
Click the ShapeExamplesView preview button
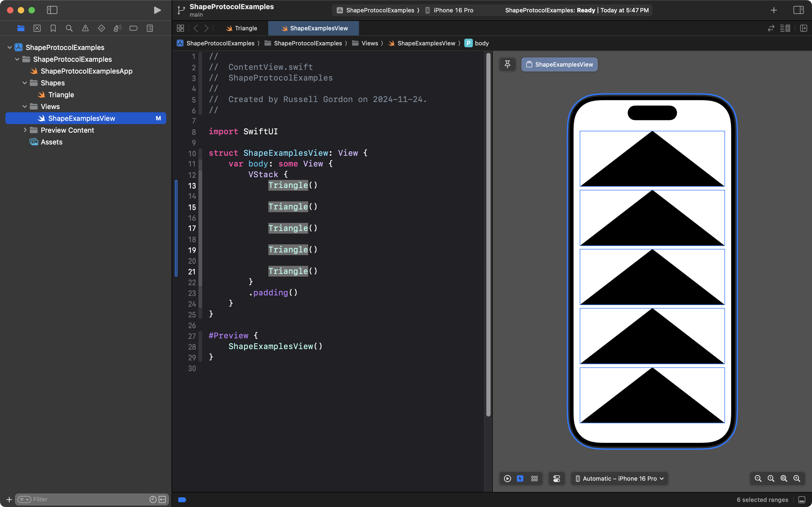pyautogui.click(x=559, y=64)
